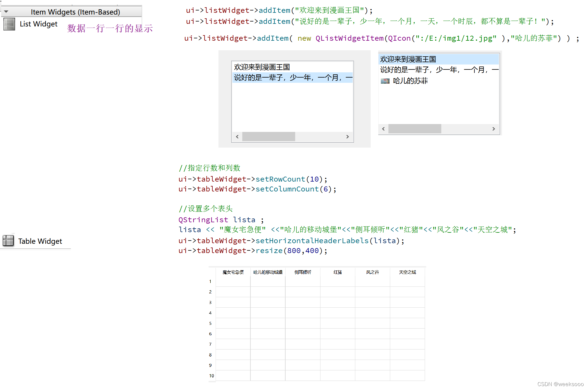Click left scroll arrow in first list widget
This screenshot has width=588, height=389.
pos(237,137)
